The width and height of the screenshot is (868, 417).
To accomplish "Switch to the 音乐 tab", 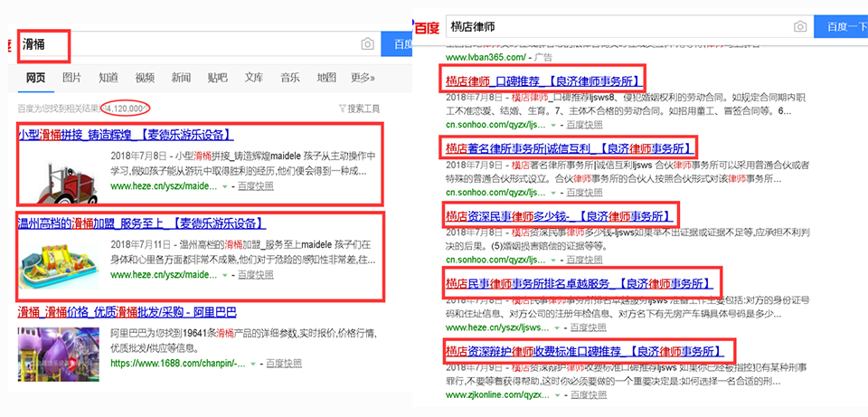I will click(290, 78).
